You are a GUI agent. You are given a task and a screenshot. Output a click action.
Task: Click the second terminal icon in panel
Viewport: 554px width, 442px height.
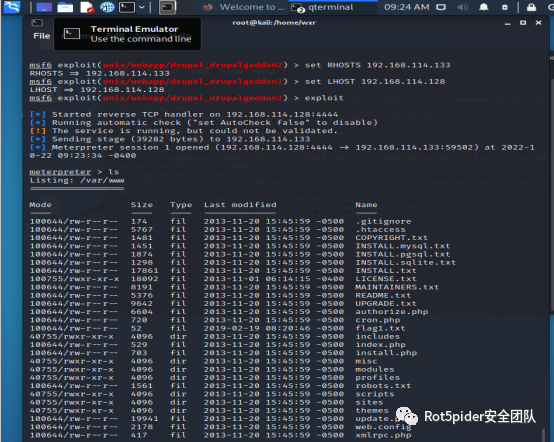click(167, 7)
